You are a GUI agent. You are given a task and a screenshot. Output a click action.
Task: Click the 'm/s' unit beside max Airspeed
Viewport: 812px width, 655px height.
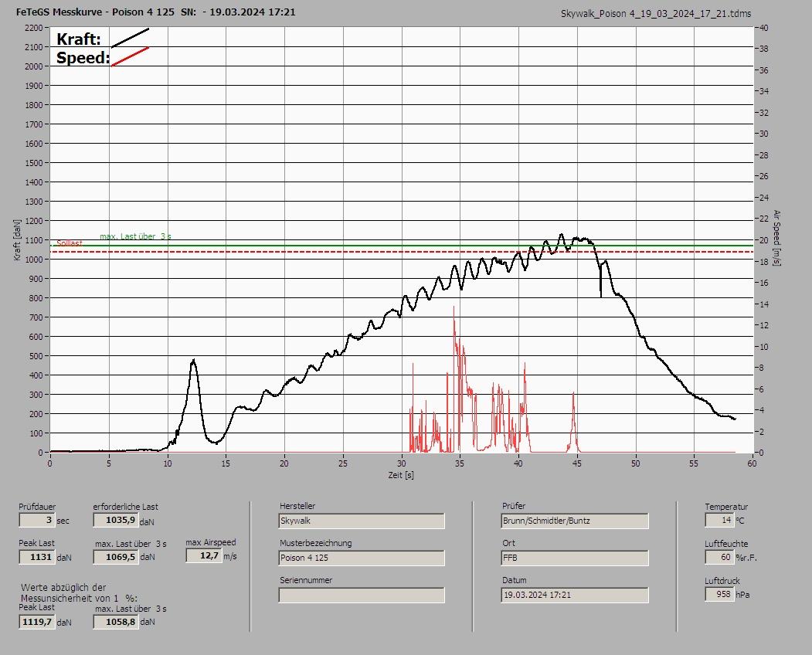tap(230, 557)
